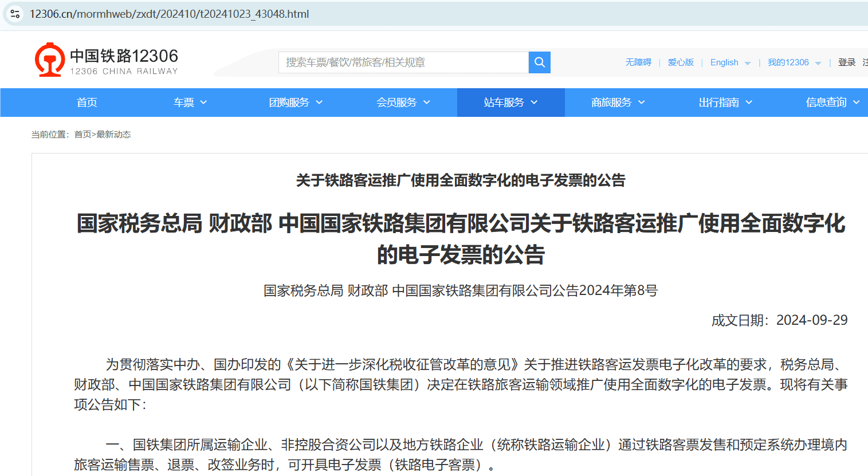The image size is (868, 476).
Task: Click the blue search magnifier button
Action: coord(540,62)
